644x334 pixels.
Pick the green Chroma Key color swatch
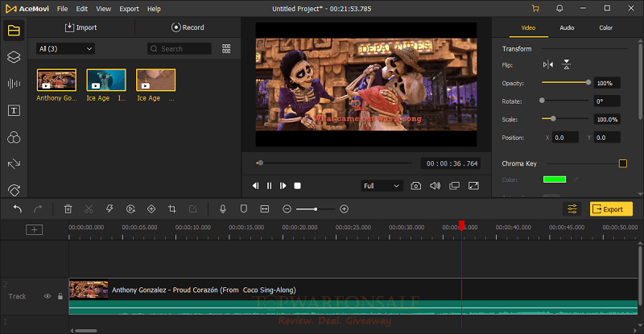pyautogui.click(x=555, y=179)
